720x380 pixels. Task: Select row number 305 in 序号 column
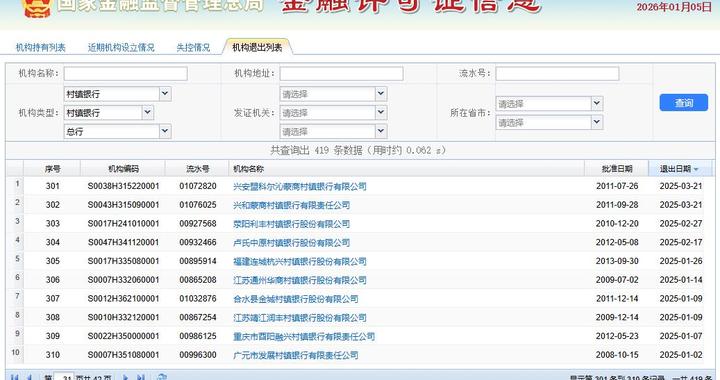[52, 261]
